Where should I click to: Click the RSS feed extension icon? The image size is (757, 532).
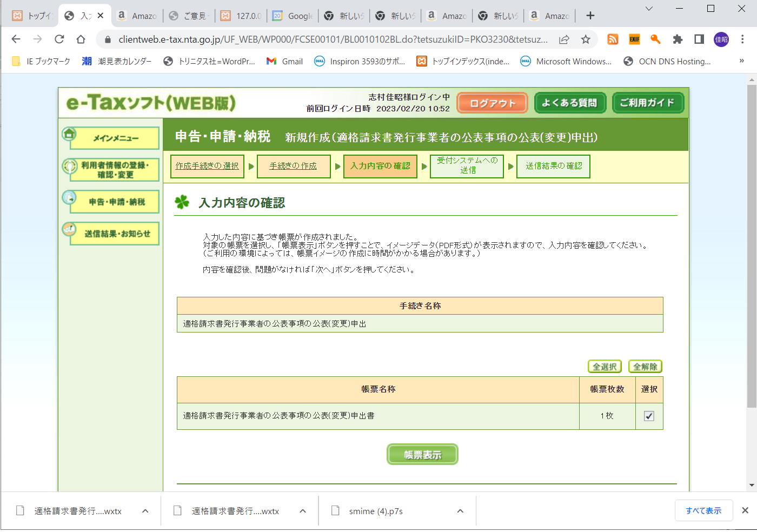click(613, 39)
